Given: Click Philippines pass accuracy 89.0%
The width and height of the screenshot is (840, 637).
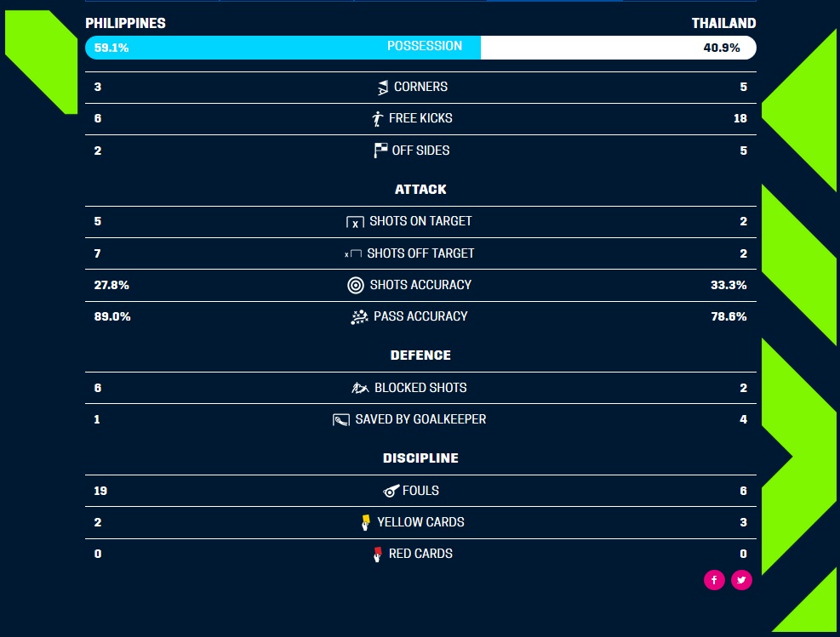Looking at the screenshot, I should coord(112,317).
